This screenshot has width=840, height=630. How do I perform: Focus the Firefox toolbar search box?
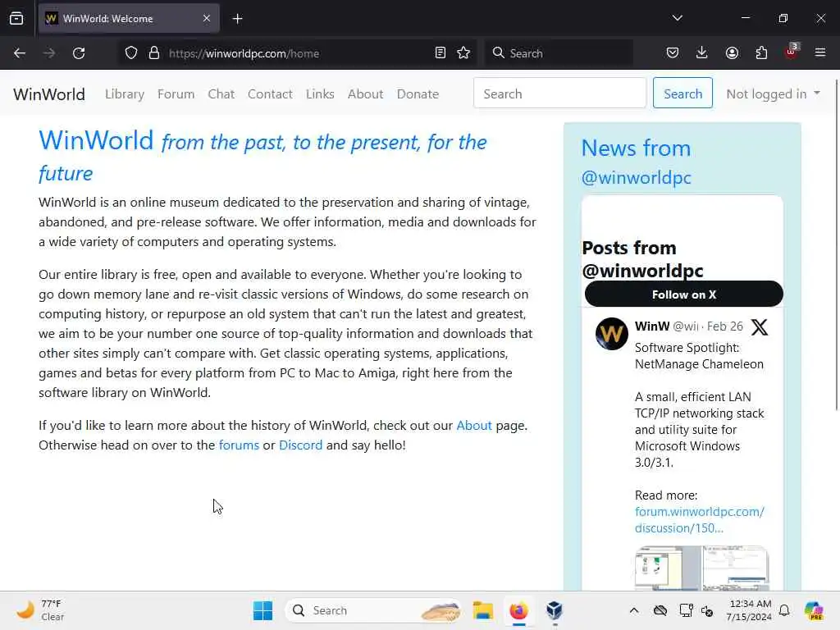point(559,53)
